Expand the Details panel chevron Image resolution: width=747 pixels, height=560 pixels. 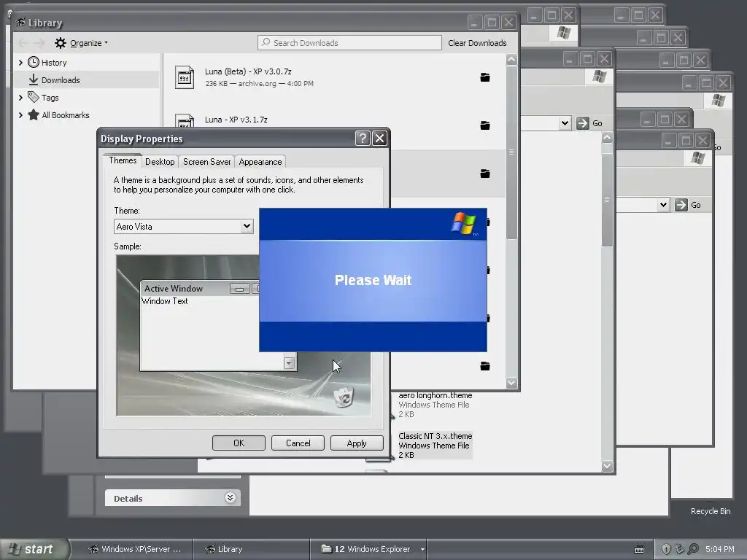click(230, 497)
